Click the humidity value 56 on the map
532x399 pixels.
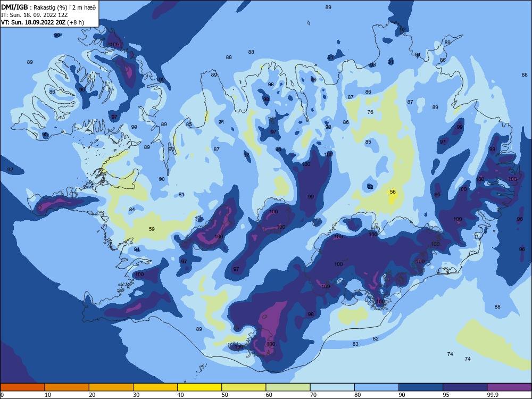(393, 192)
